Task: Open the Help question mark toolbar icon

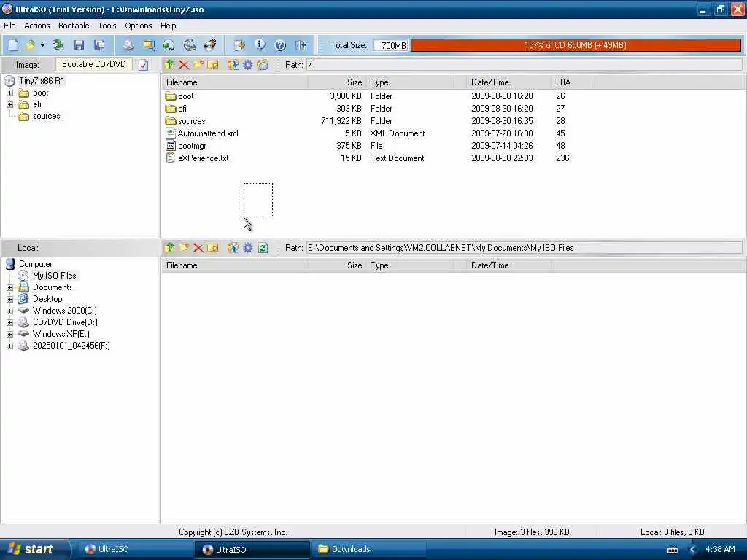Action: 280,45
